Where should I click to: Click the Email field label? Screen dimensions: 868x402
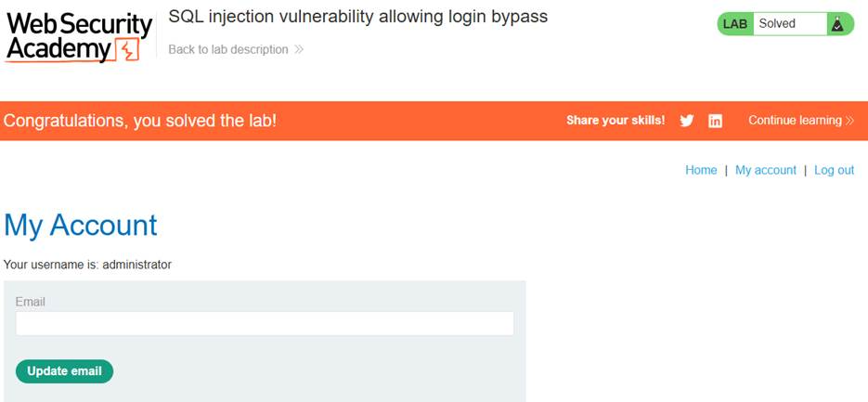(31, 302)
